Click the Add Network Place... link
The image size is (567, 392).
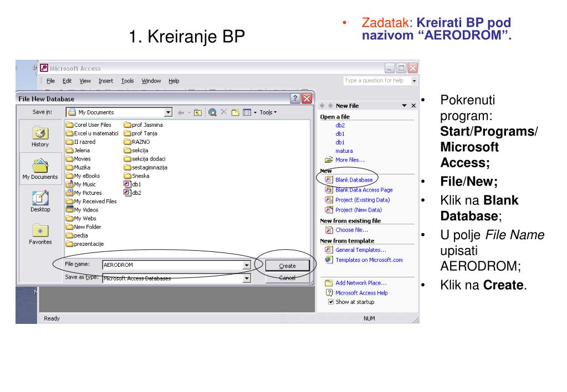(x=361, y=283)
